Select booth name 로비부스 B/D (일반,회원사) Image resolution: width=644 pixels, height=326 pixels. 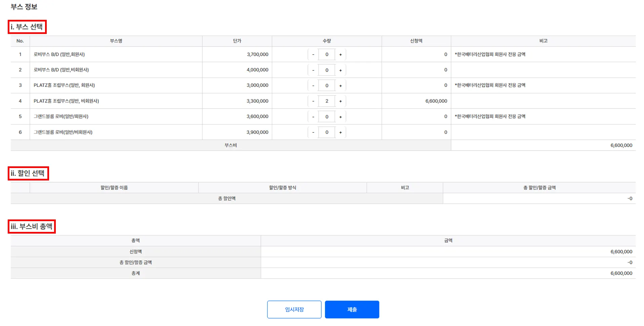click(59, 54)
